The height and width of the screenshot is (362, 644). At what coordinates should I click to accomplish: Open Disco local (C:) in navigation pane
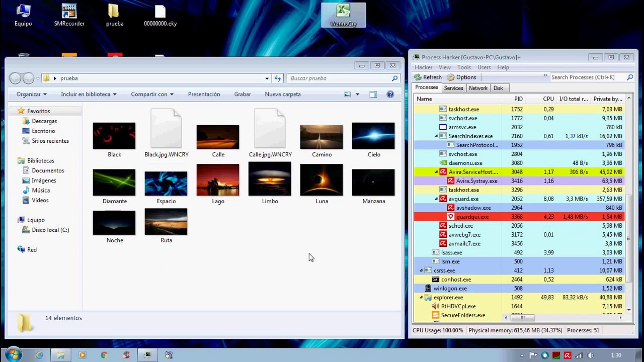50,230
